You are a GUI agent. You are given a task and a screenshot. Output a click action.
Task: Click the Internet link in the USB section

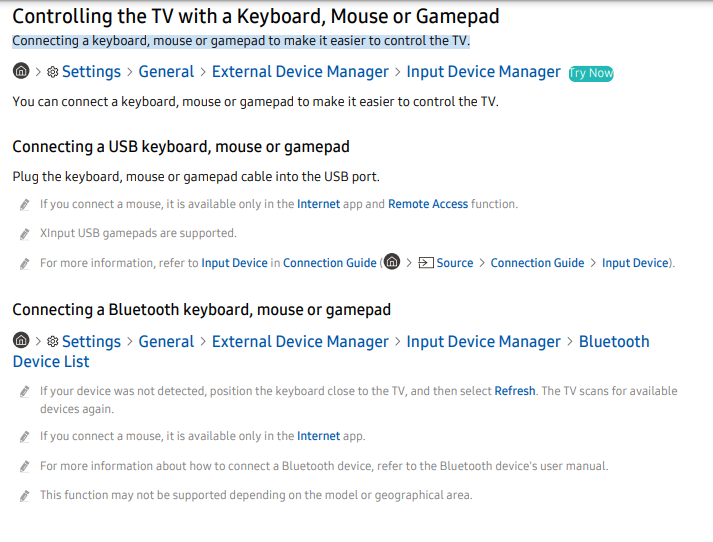(x=318, y=204)
